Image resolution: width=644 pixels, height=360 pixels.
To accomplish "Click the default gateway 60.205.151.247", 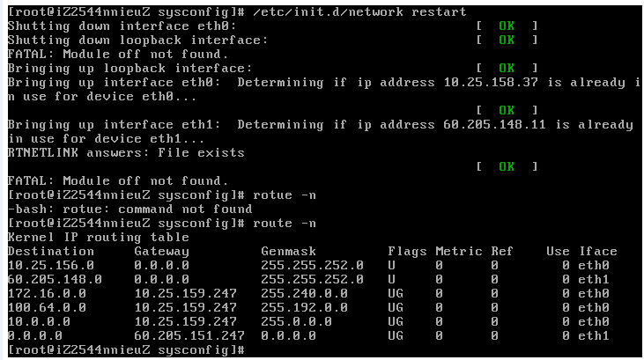I will click(x=189, y=335).
